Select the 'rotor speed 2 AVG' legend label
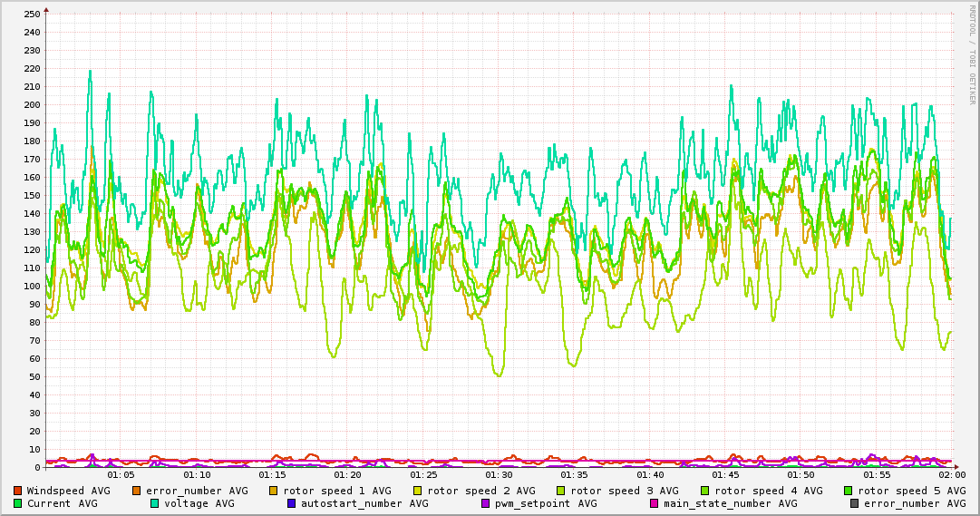Image resolution: width=980 pixels, height=516 pixels. pos(481,491)
